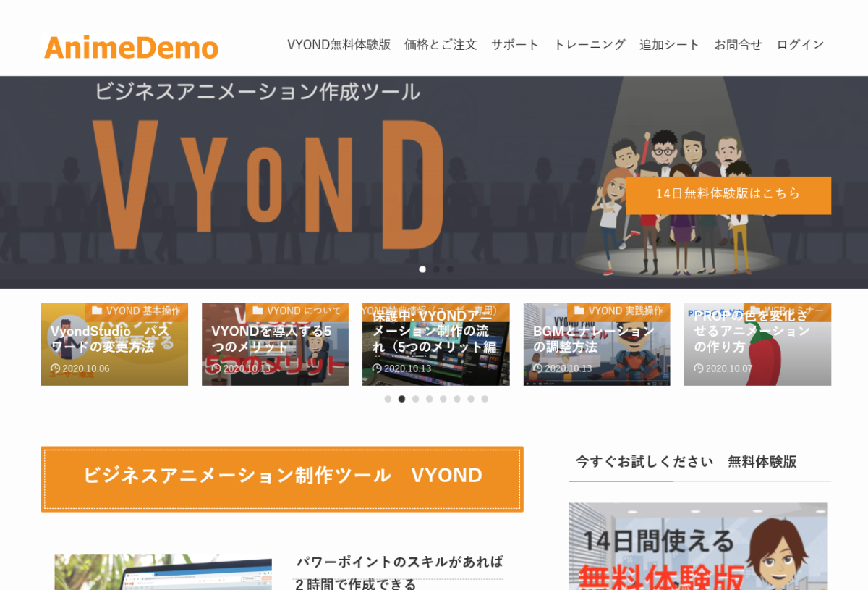This screenshot has width=868, height=590.
Task: Select the first hero slider dot
Action: (x=422, y=269)
